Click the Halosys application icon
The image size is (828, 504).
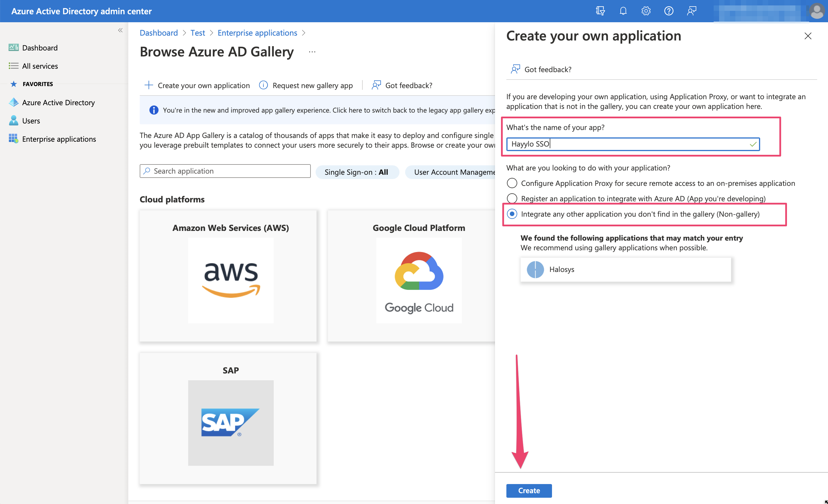tap(535, 269)
